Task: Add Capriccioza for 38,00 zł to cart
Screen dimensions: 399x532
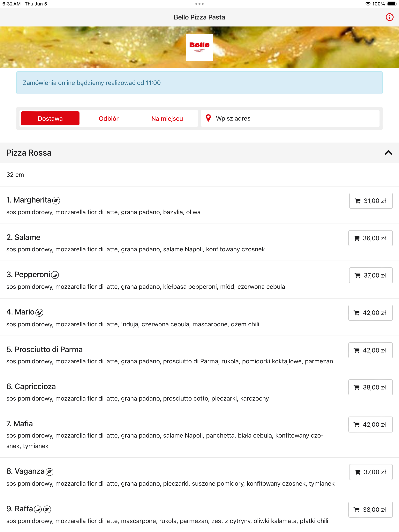Action: coord(370,387)
